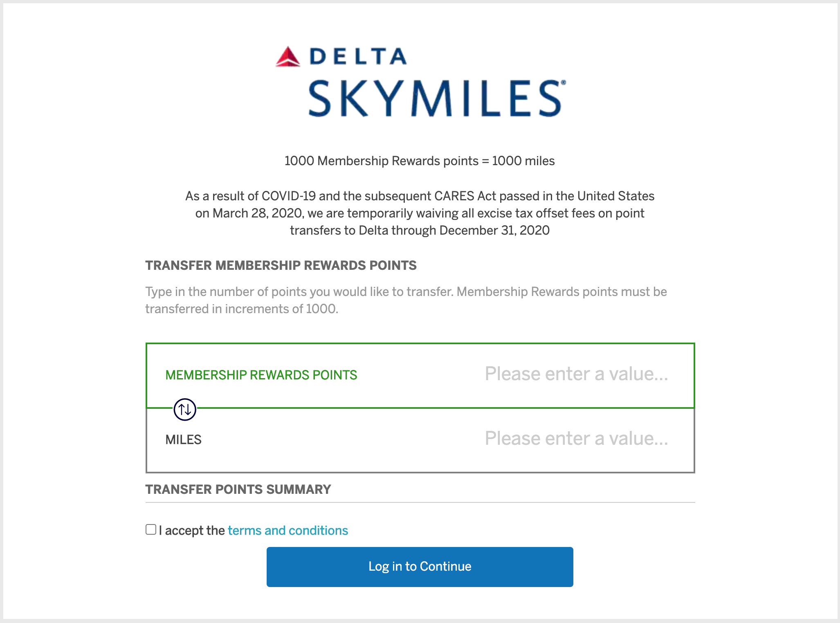
Task: Tick the accept terms checkbox
Action: tap(151, 529)
